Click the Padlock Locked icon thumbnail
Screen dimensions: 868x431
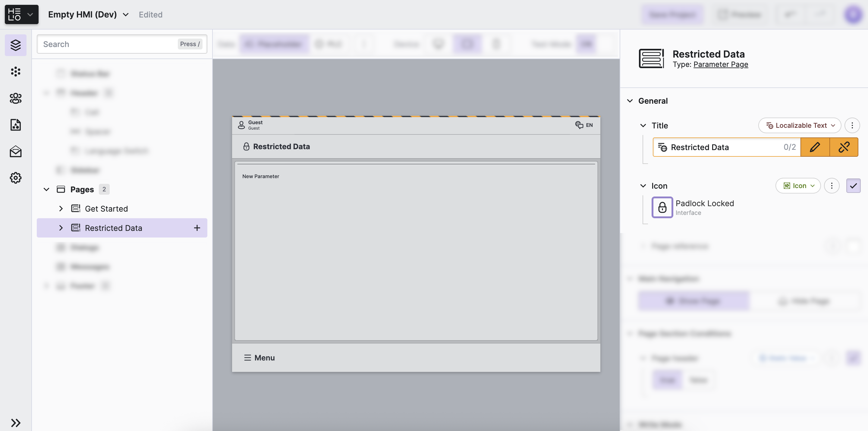[662, 207]
